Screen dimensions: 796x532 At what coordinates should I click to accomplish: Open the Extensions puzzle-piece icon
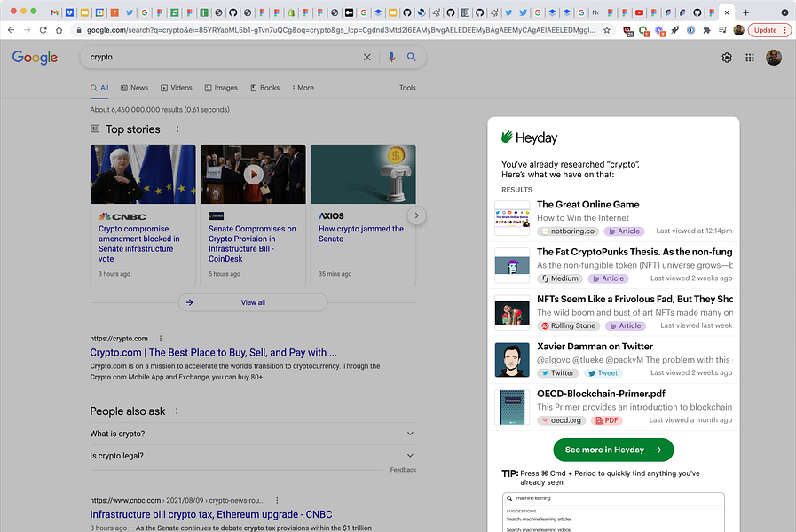click(x=706, y=30)
